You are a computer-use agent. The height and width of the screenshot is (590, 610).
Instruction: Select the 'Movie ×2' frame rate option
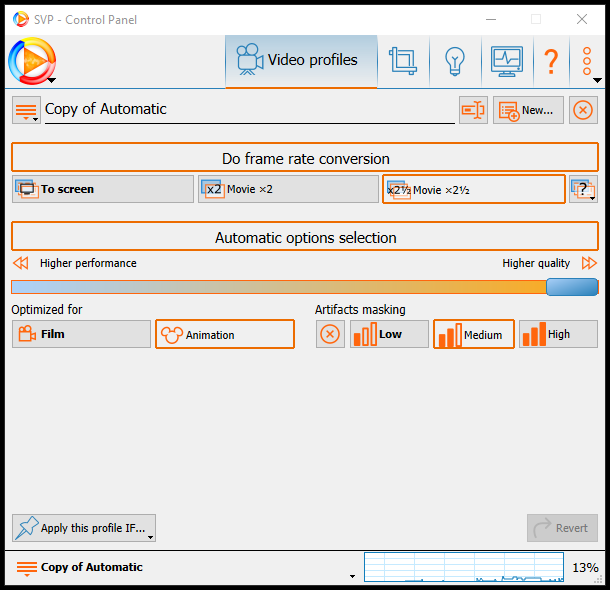288,189
